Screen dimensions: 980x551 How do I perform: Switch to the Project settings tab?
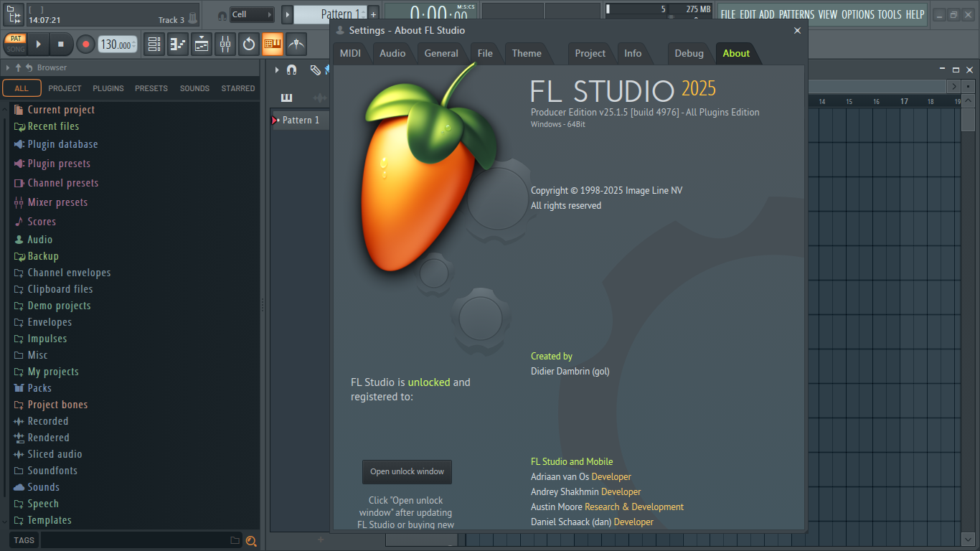click(x=590, y=53)
